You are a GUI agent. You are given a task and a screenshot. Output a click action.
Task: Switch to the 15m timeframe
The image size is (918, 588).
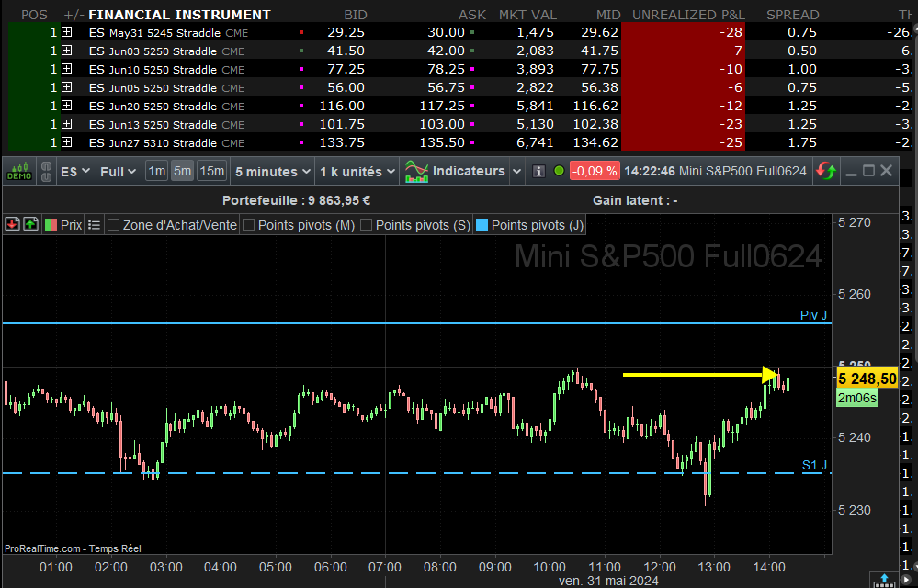[211, 171]
